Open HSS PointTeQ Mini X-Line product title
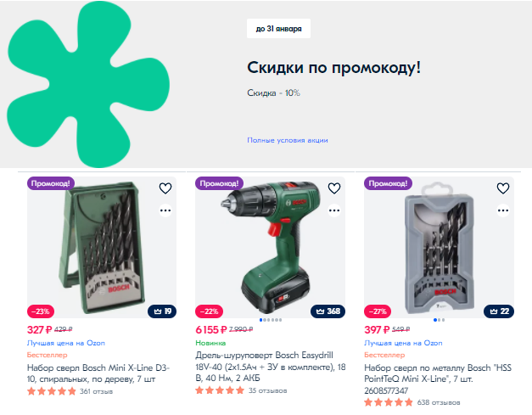 point(438,379)
